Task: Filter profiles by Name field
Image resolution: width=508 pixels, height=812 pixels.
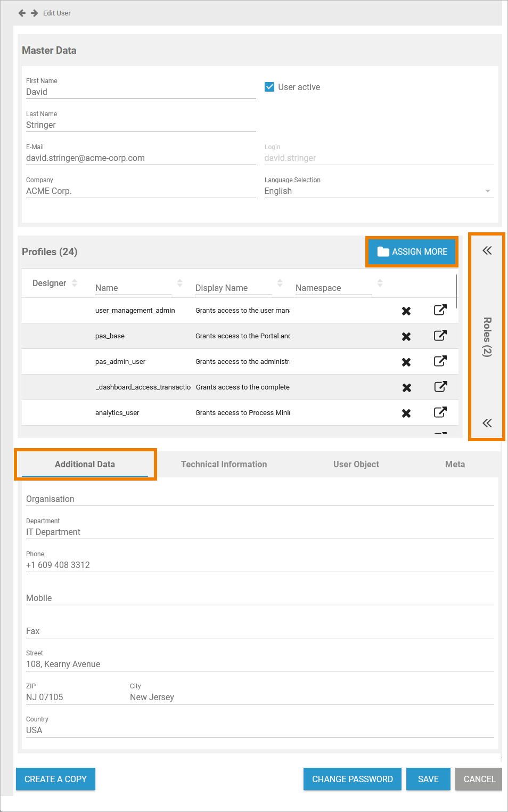Action: coord(133,288)
